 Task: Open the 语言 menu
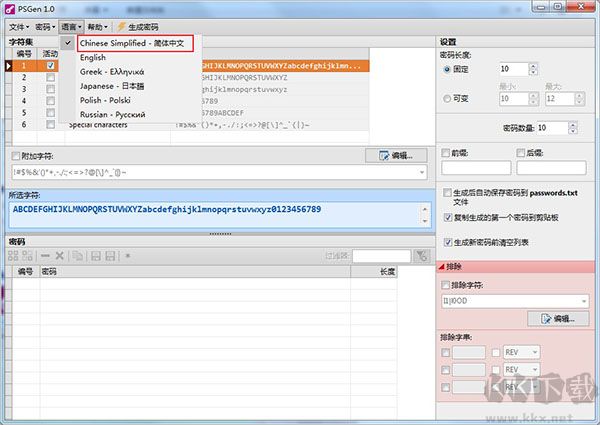point(71,27)
